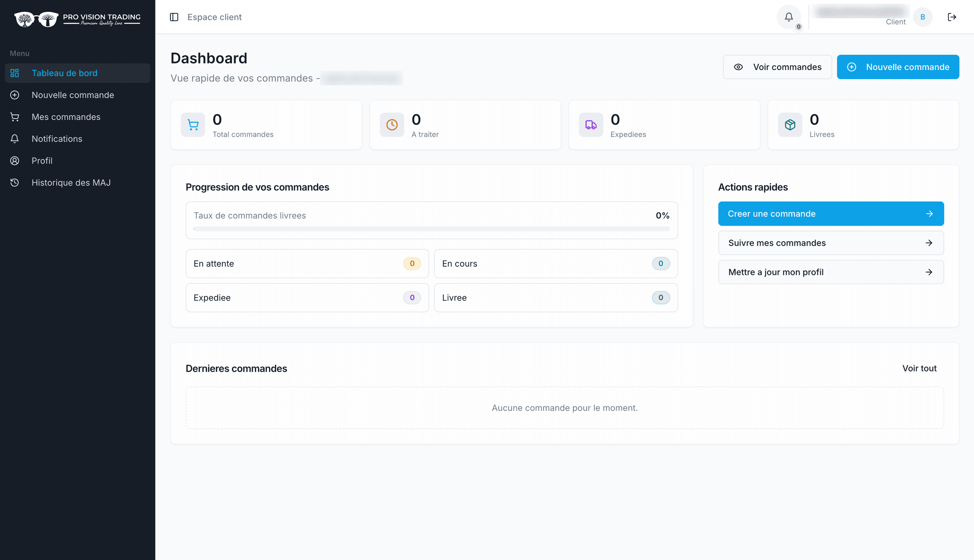
Task: Click the blue Nouvelle commande button
Action: 898,67
